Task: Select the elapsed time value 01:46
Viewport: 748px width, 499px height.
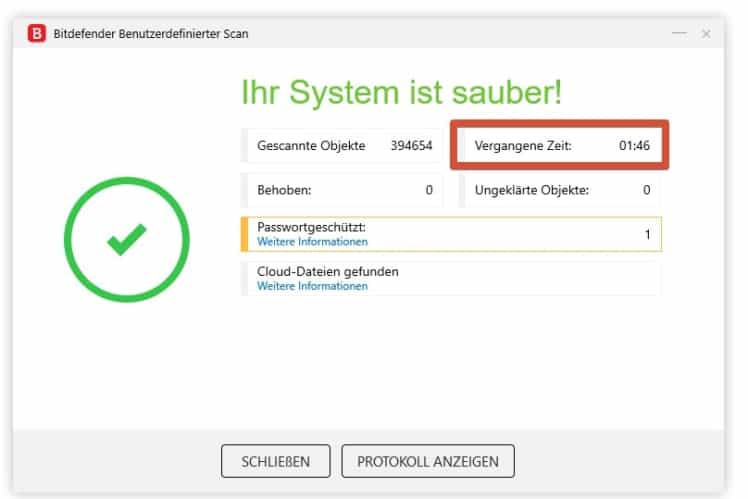Action: 634,146
